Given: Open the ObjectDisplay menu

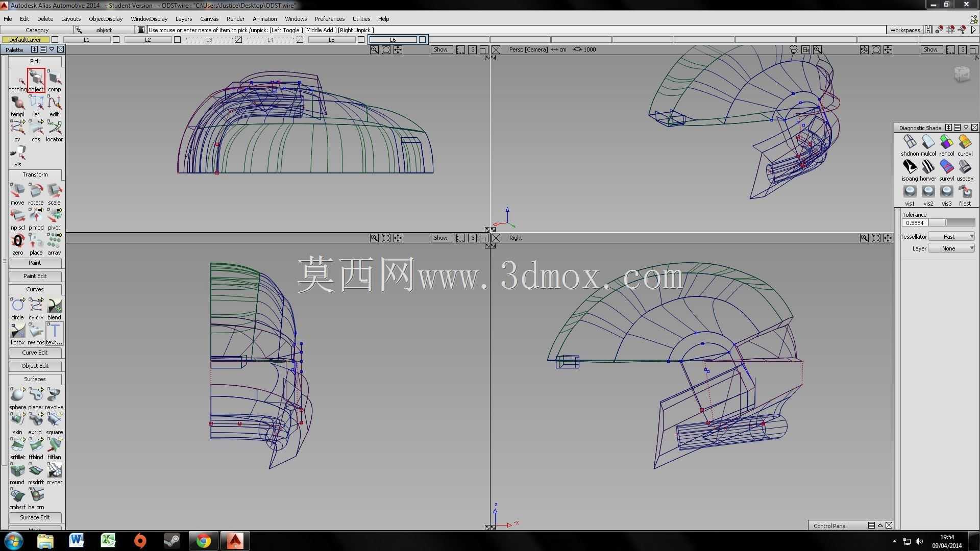Looking at the screenshot, I should [x=106, y=19].
